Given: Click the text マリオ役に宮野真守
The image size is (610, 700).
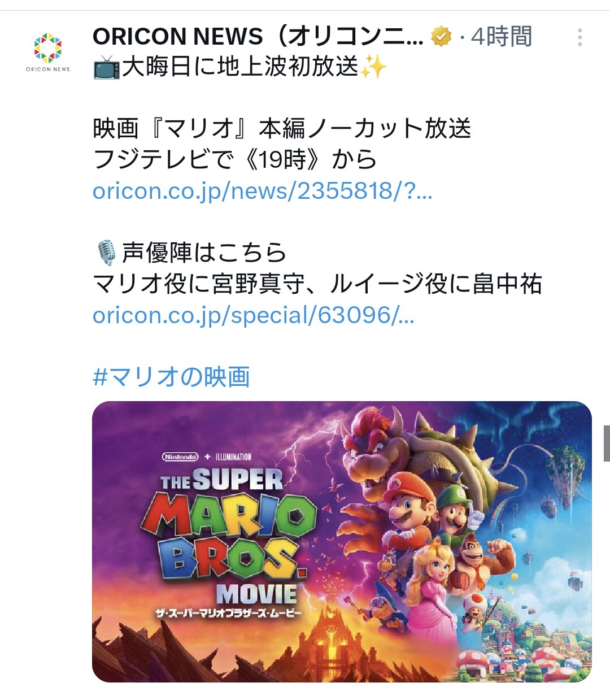Looking at the screenshot, I should tap(199, 284).
